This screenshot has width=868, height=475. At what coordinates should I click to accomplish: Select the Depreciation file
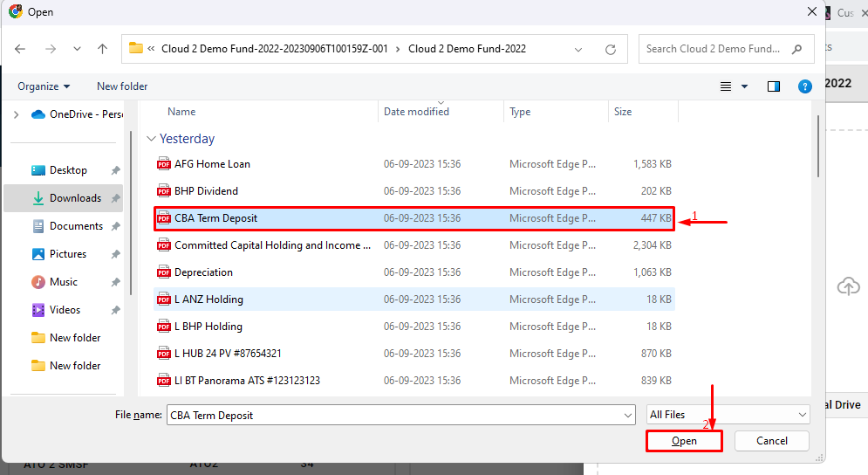(x=414, y=272)
